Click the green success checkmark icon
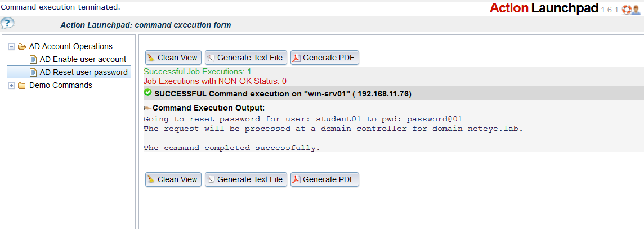This screenshot has height=229, width=644. pos(148,93)
